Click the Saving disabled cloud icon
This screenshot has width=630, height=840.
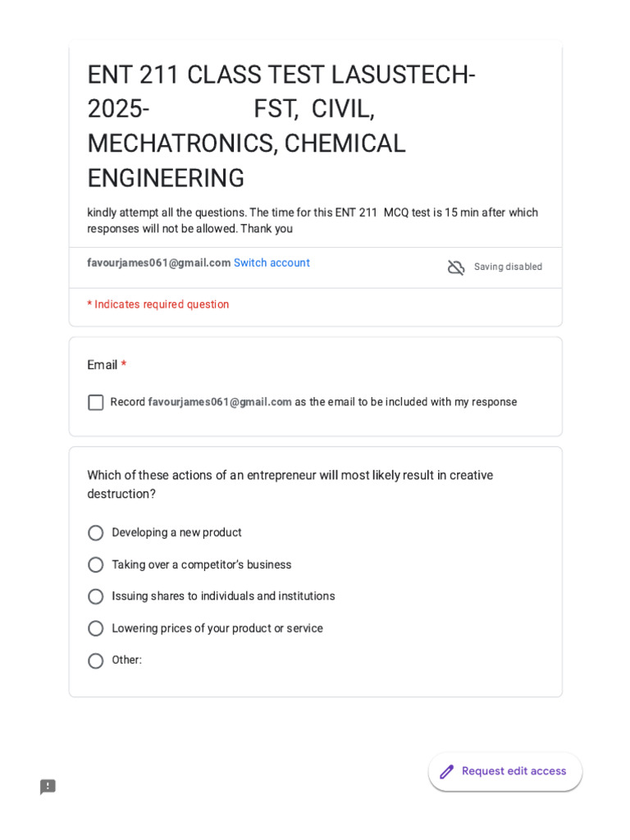pos(456,267)
